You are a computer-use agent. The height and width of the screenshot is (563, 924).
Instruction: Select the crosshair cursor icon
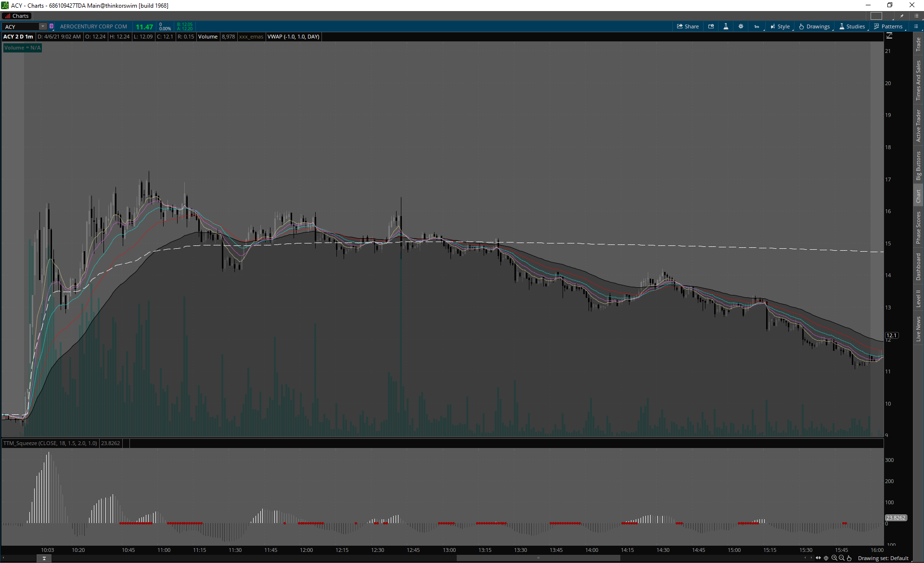coord(826,558)
